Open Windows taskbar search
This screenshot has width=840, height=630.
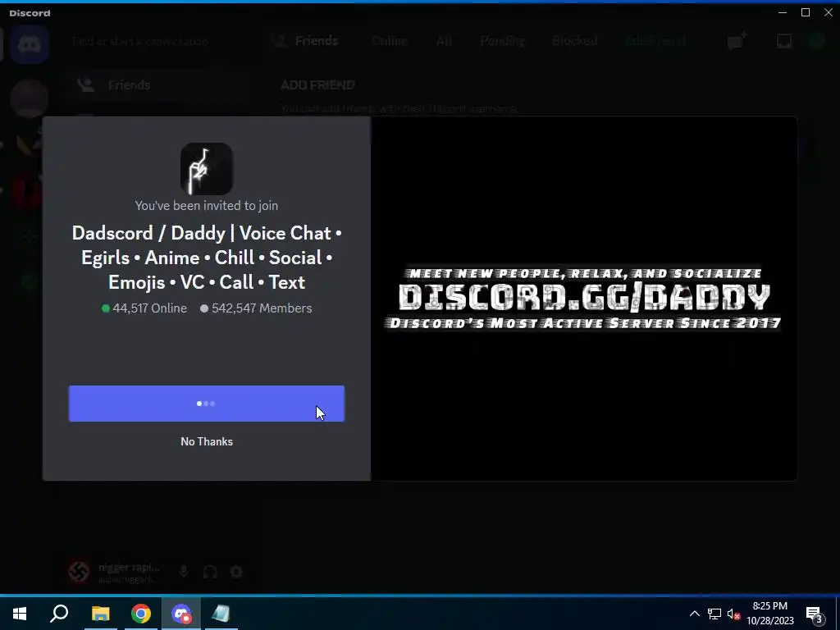[x=59, y=614]
